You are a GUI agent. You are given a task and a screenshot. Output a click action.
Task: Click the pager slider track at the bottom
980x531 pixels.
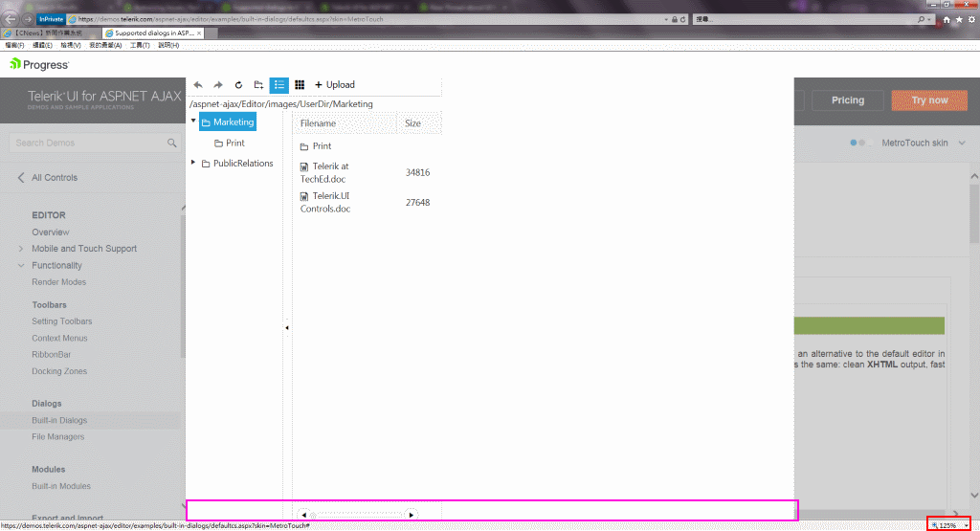coord(358,516)
